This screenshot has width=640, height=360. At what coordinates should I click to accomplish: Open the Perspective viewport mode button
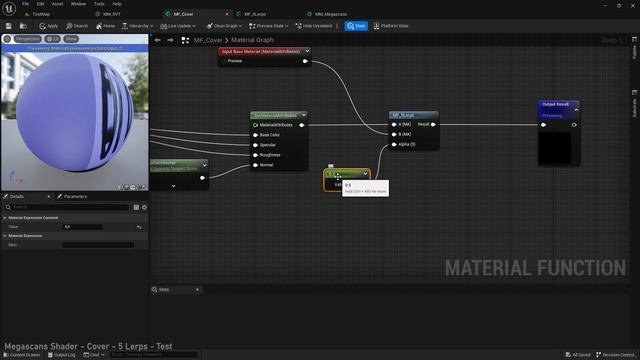[x=28, y=39]
